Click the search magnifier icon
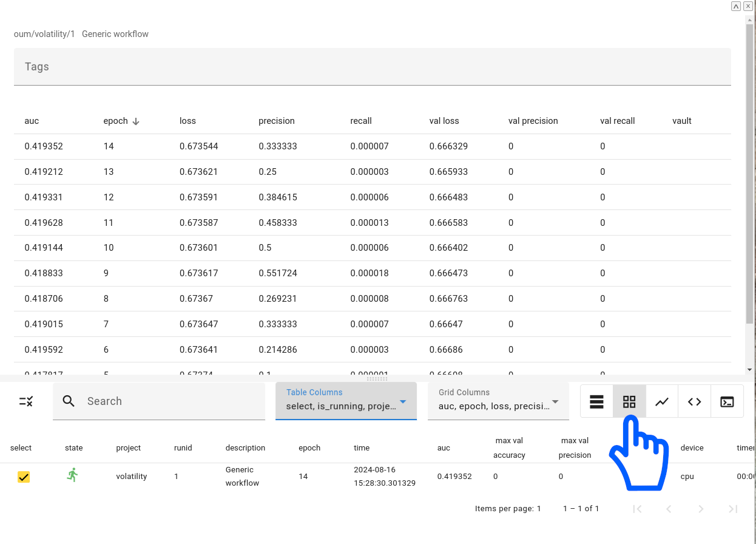Screen dimensions: 756x544 click(x=69, y=401)
